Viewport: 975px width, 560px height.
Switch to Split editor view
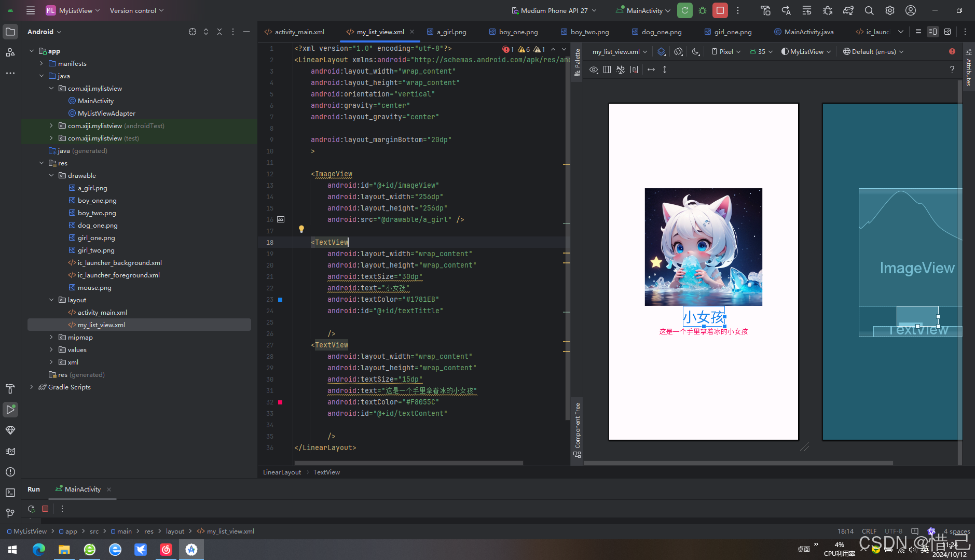point(933,32)
